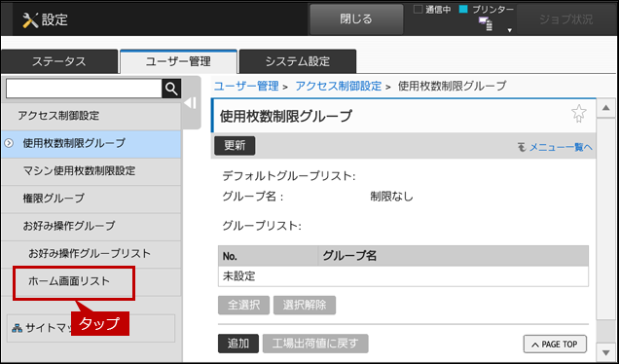Open 権限グループ menu item
619x364 pixels.
pos(91,199)
